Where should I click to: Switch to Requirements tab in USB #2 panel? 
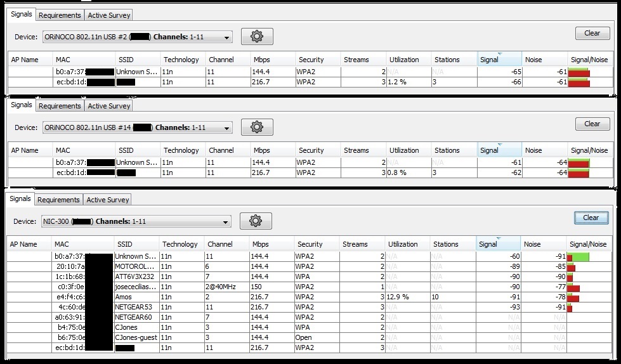60,15
